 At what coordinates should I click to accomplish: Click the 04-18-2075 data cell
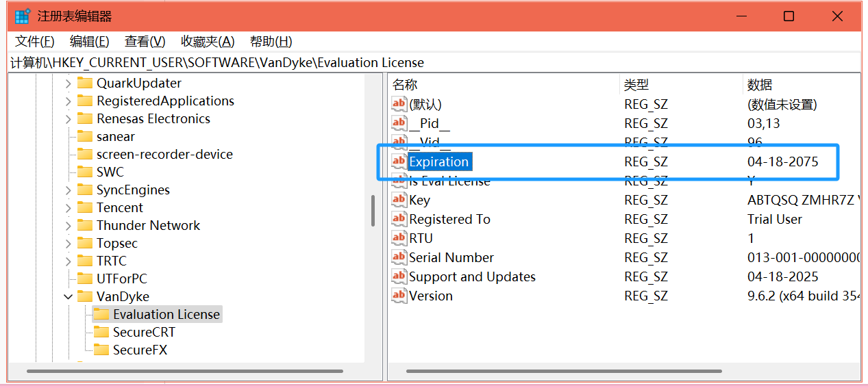783,162
